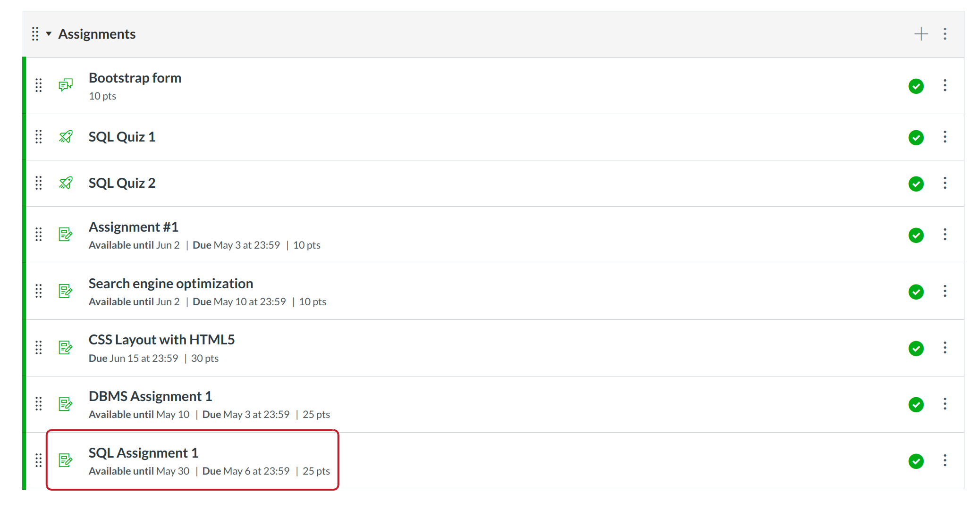Toggle published status of DBMS Assignment 1
The width and height of the screenshot is (980, 518).
point(916,404)
